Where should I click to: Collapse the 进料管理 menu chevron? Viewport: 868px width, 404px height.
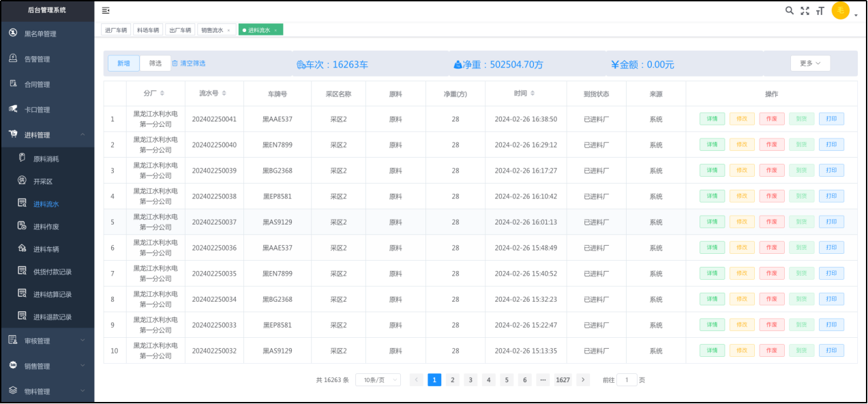[83, 135]
